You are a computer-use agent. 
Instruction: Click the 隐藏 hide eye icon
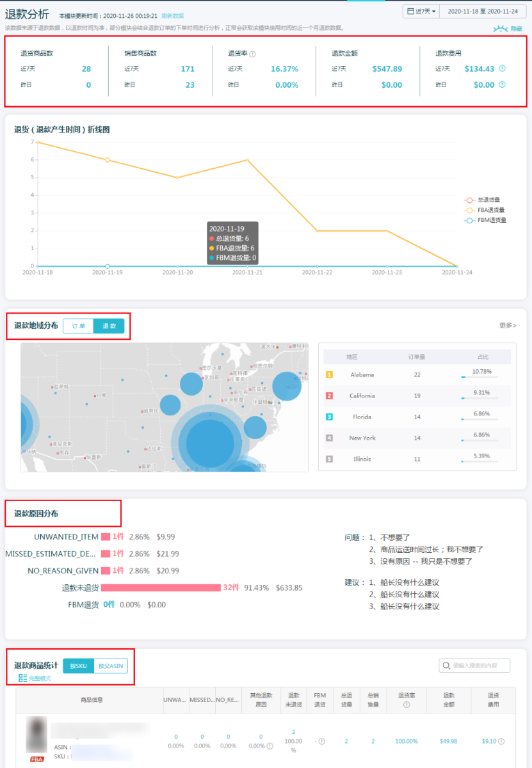coord(501,29)
